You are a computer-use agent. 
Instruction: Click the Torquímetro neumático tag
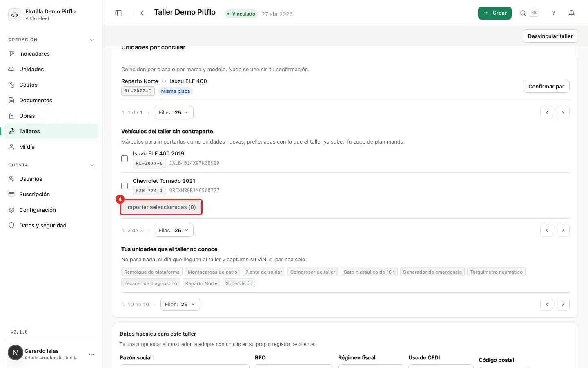point(496,272)
